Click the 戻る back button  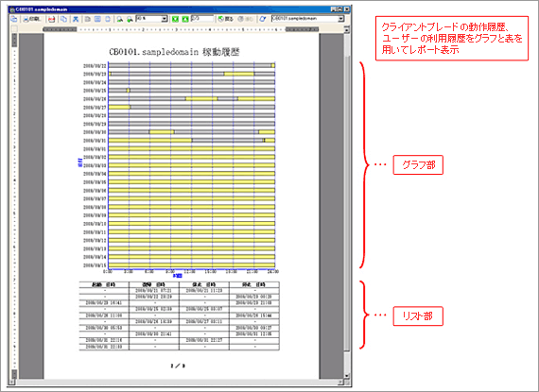pos(226,19)
